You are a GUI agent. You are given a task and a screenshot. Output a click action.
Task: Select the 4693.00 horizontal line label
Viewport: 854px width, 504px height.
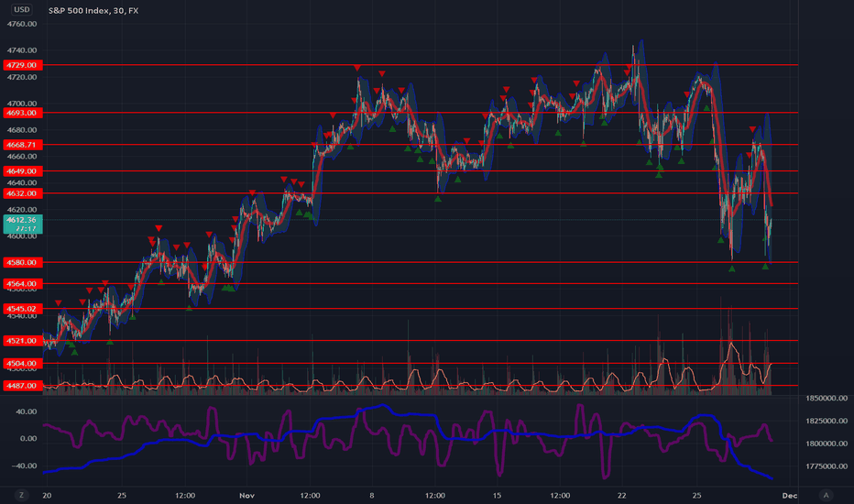(x=22, y=113)
